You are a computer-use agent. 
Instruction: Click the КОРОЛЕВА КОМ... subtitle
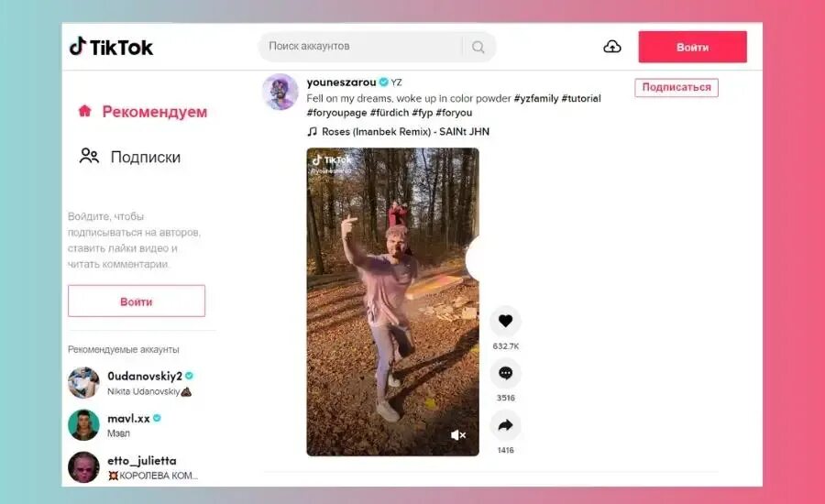(x=152, y=476)
